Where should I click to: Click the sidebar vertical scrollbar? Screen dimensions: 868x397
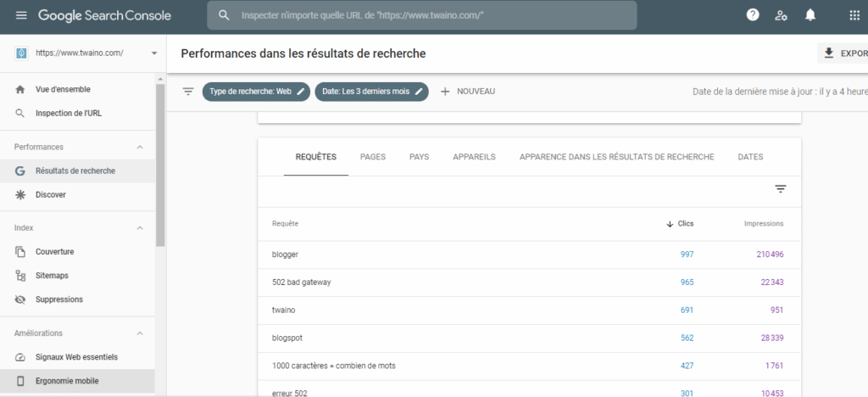click(x=160, y=170)
